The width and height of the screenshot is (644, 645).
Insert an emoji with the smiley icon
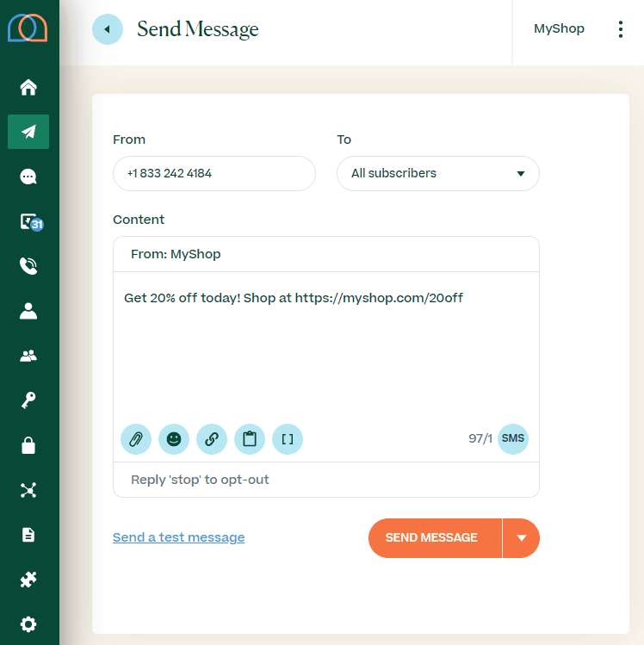174,439
